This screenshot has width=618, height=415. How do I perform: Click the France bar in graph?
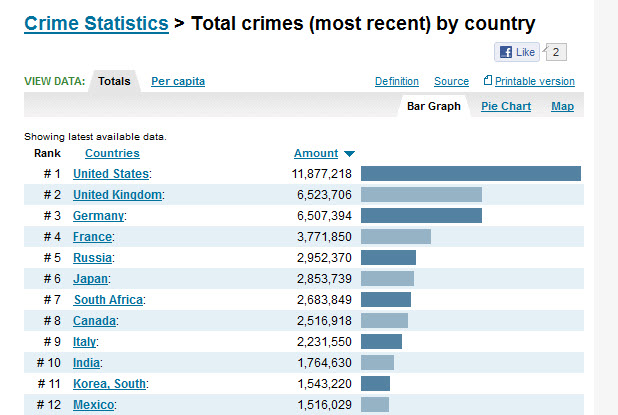396,237
